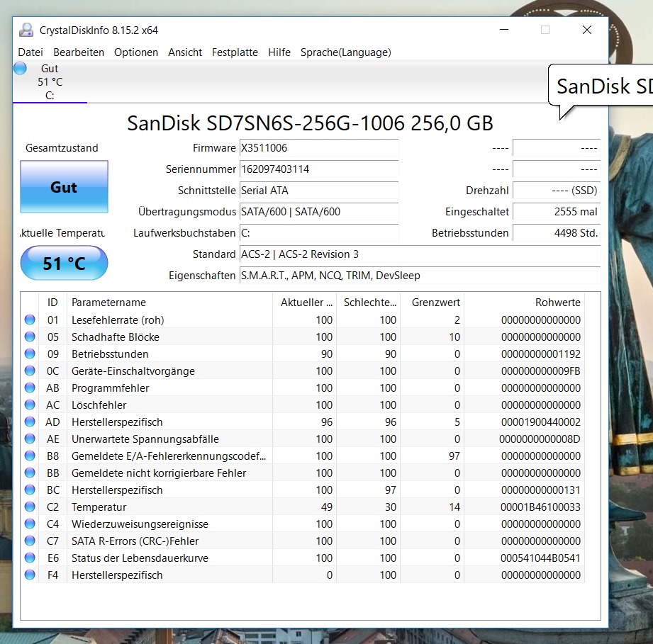
Task: Select the Lesefehlerrate (roh) parameter name
Action: click(x=118, y=320)
